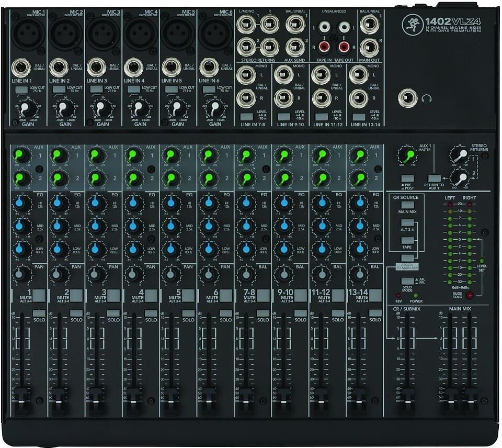Image resolution: width=502 pixels, height=448 pixels.
Task: Enable Low Cut 75 Hz on channel 1
Action: coord(21,90)
